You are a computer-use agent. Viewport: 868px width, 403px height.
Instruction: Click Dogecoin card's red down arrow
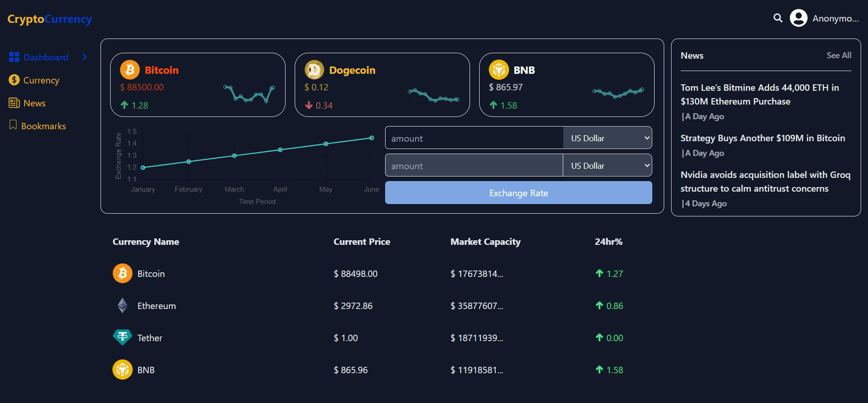pos(309,105)
